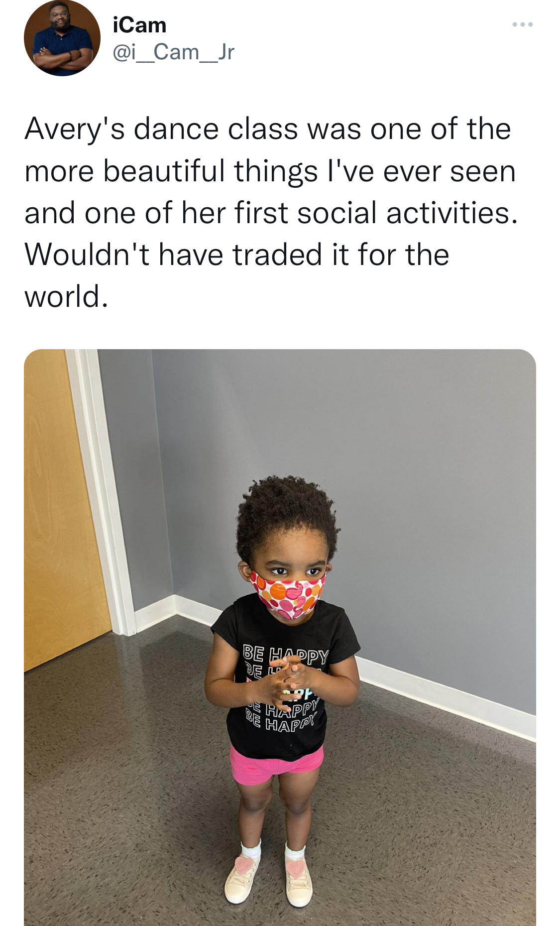The image size is (560, 926).
Task: Click the word "world." in the tweet
Action: click(66, 296)
